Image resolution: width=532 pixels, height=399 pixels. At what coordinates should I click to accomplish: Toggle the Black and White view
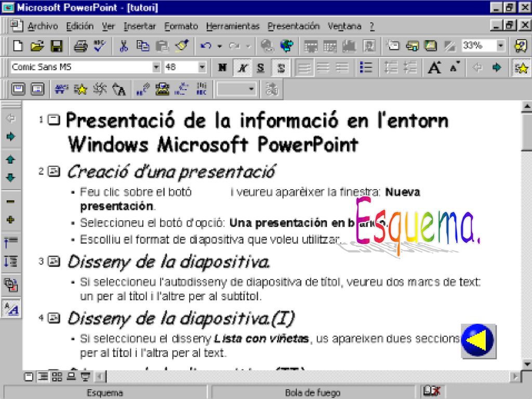450,46
